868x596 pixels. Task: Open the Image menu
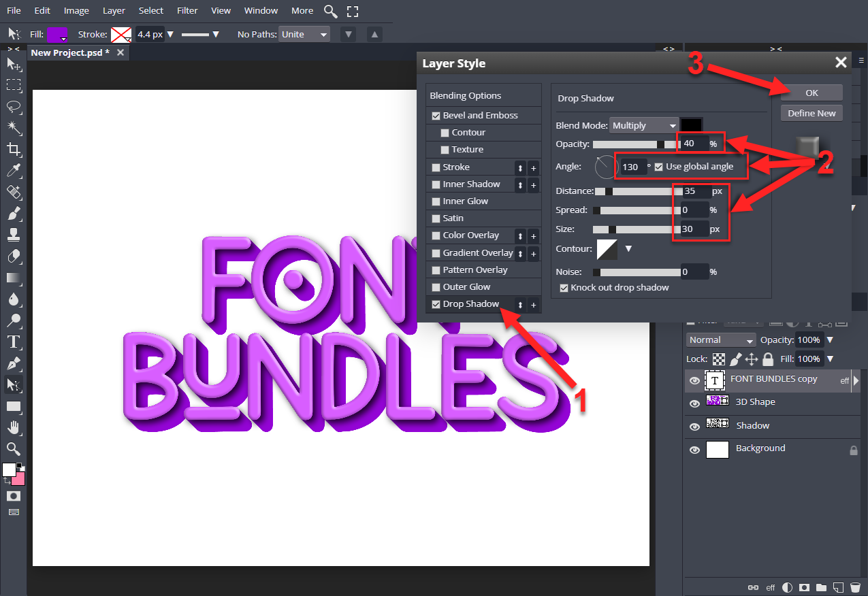pyautogui.click(x=76, y=10)
